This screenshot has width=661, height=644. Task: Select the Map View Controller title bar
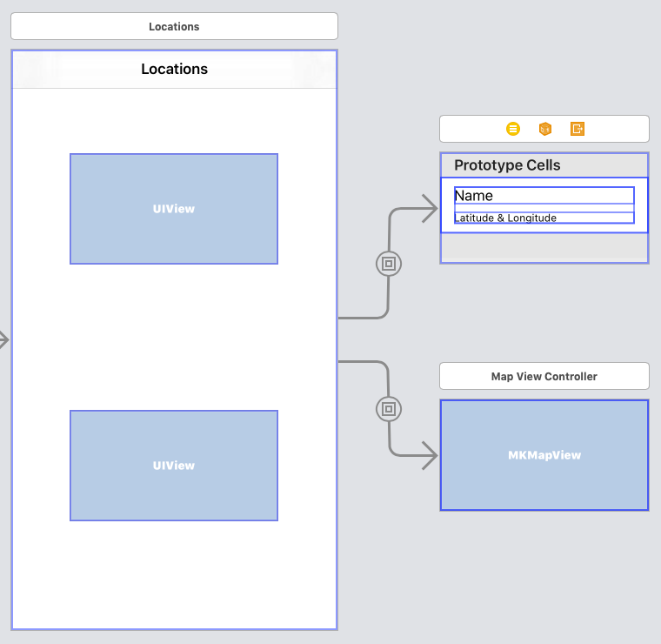tap(544, 376)
